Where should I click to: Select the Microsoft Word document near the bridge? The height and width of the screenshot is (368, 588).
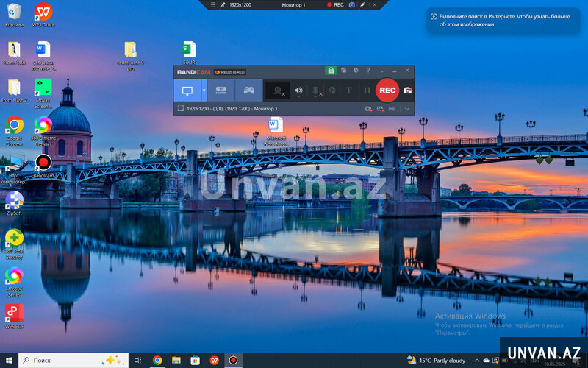click(276, 132)
